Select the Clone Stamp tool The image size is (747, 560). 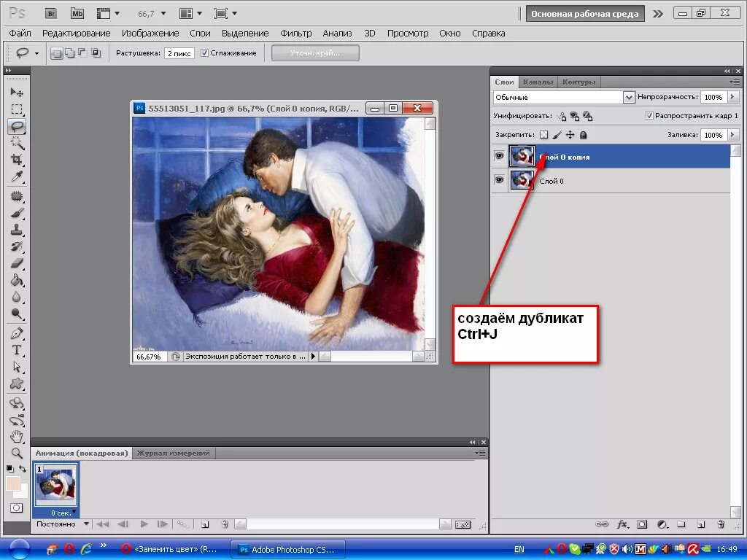(x=17, y=230)
